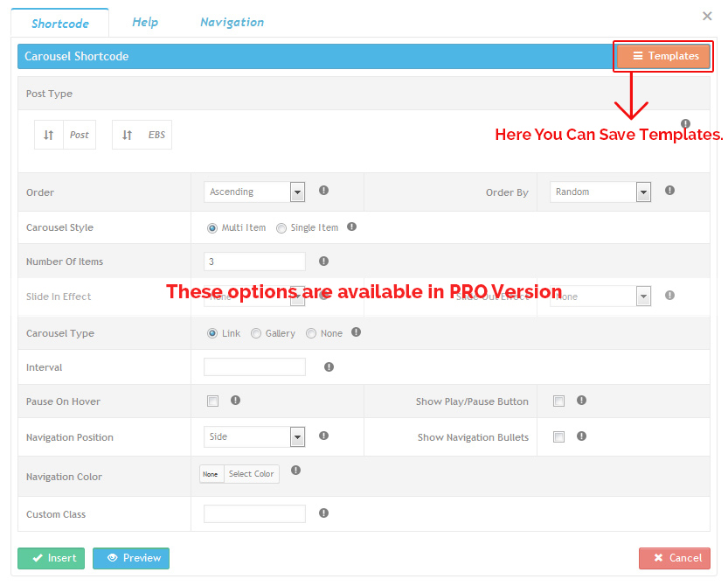The width and height of the screenshot is (728, 586).
Task: Click the sort icon on EBS type
Action: (128, 136)
